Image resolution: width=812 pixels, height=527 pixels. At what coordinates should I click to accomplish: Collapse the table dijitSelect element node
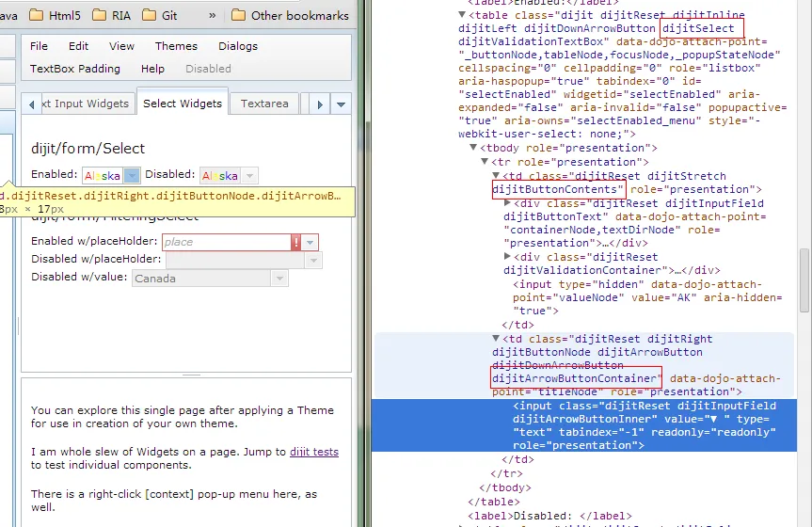pyautogui.click(x=462, y=15)
